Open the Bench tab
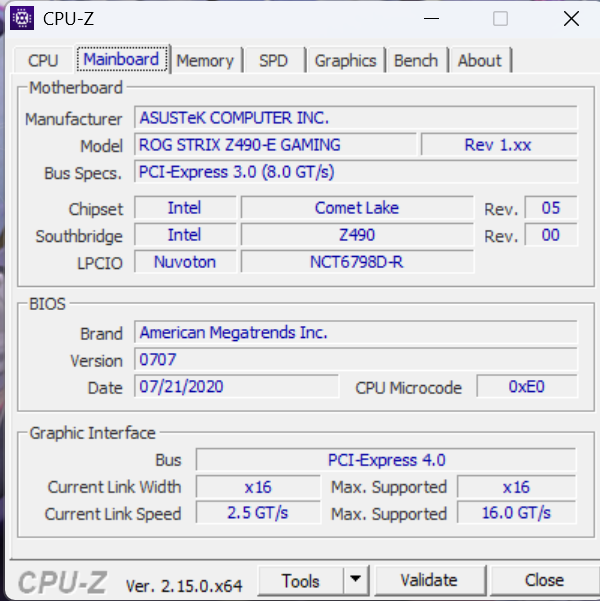The width and height of the screenshot is (600, 601). [416, 61]
